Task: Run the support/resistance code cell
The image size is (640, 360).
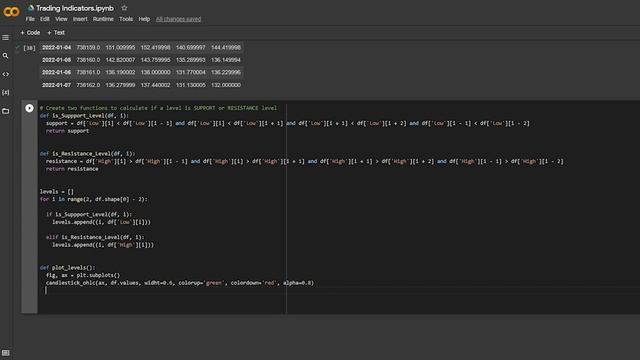Action: pyautogui.click(x=29, y=108)
